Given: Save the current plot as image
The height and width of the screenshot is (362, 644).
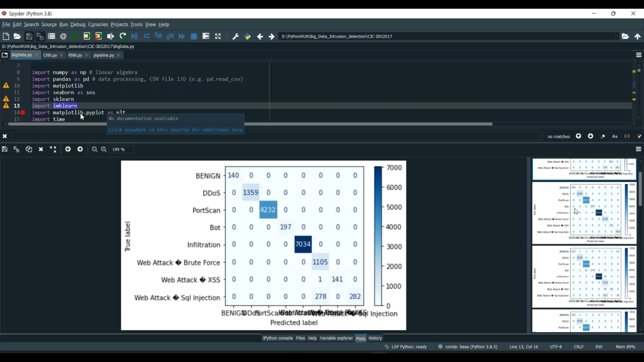Looking at the screenshot, I should coord(5,149).
